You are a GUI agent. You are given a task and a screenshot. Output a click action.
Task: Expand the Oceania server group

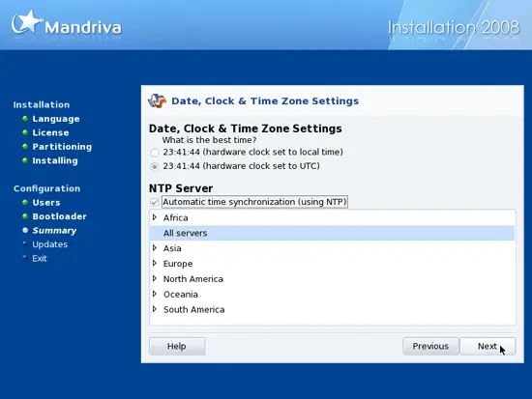pyautogui.click(x=155, y=294)
